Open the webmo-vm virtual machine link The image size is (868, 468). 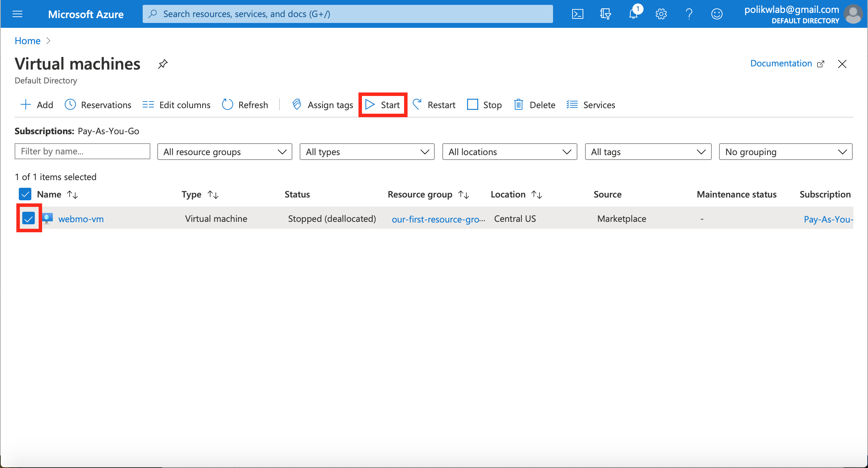pyautogui.click(x=81, y=219)
